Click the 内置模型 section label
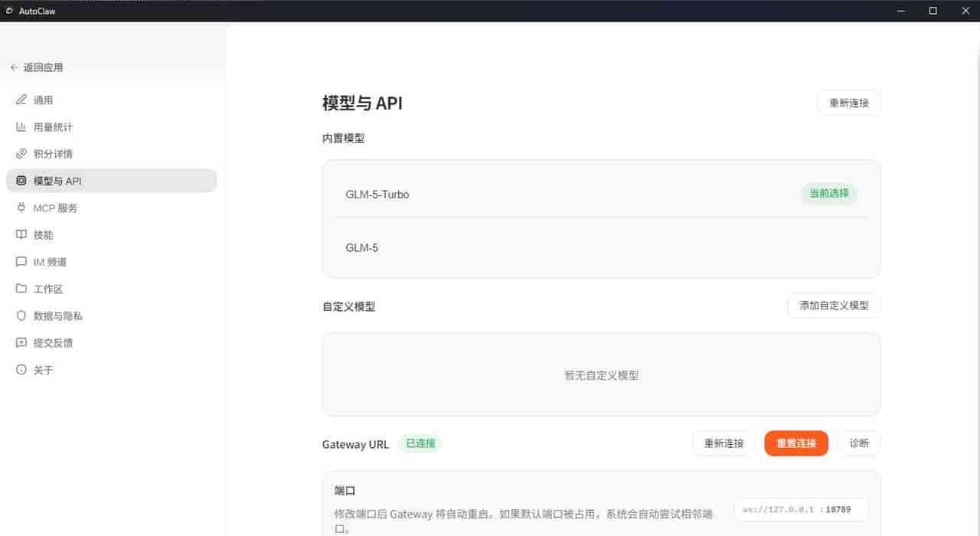This screenshot has height=536, width=980. tap(344, 139)
